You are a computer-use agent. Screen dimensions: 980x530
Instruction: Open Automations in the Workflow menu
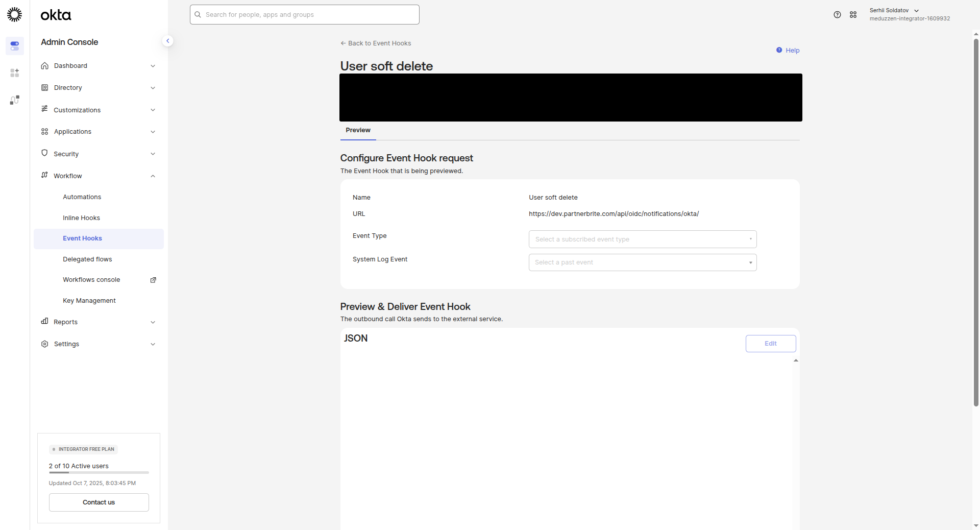(82, 197)
